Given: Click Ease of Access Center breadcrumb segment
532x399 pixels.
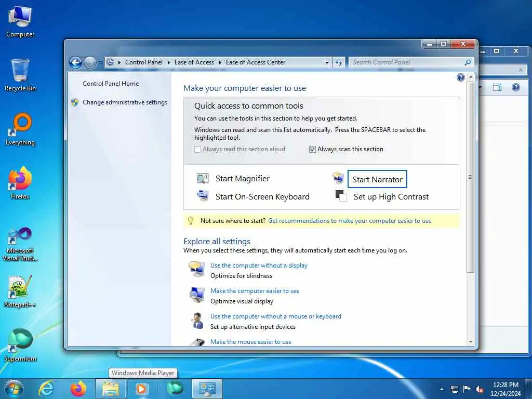Looking at the screenshot, I should coord(256,62).
